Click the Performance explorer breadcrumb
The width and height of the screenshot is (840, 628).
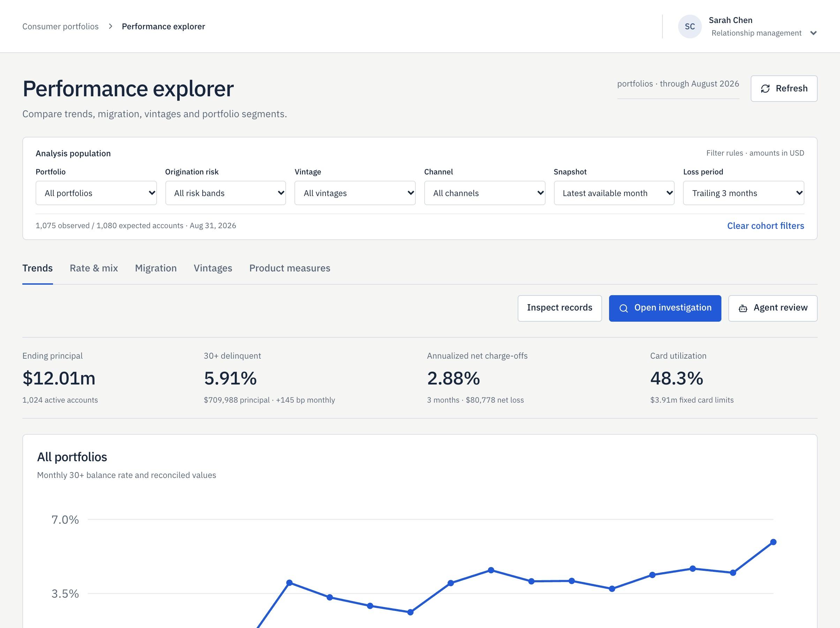(163, 26)
